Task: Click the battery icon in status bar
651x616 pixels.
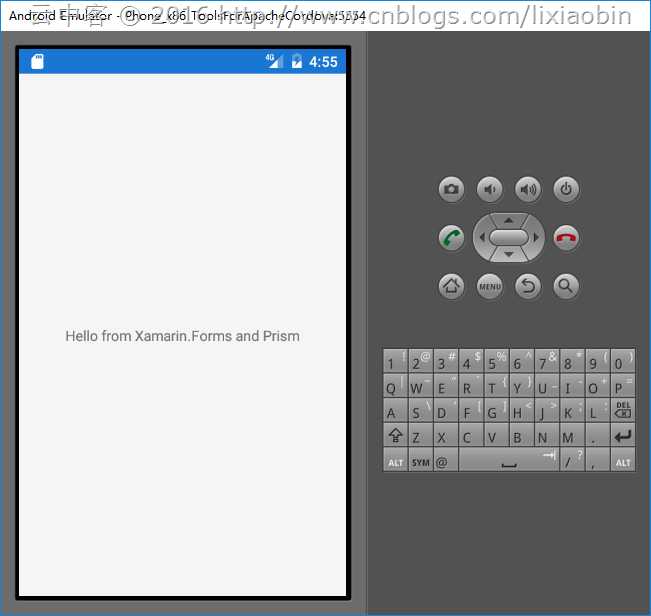Action: [x=296, y=61]
